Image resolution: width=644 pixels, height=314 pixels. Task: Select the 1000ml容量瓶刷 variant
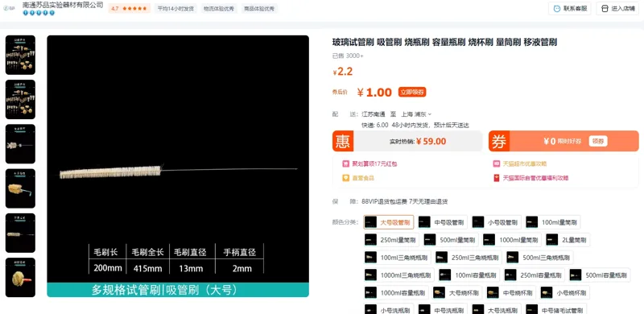coord(396,292)
